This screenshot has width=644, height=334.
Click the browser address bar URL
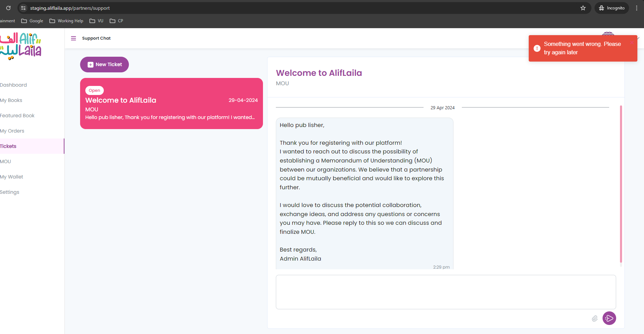point(70,8)
